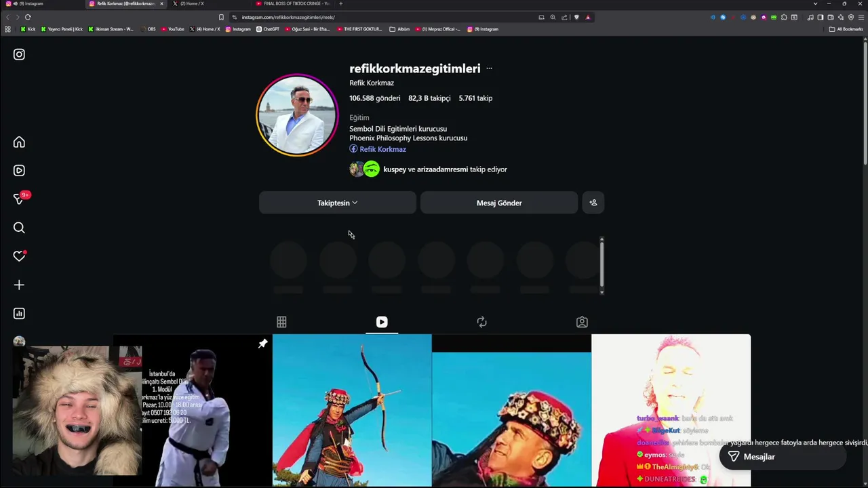This screenshot has height=488, width=868.
Task: Open dashboard chart icon in sidebar
Action: pos(19,313)
